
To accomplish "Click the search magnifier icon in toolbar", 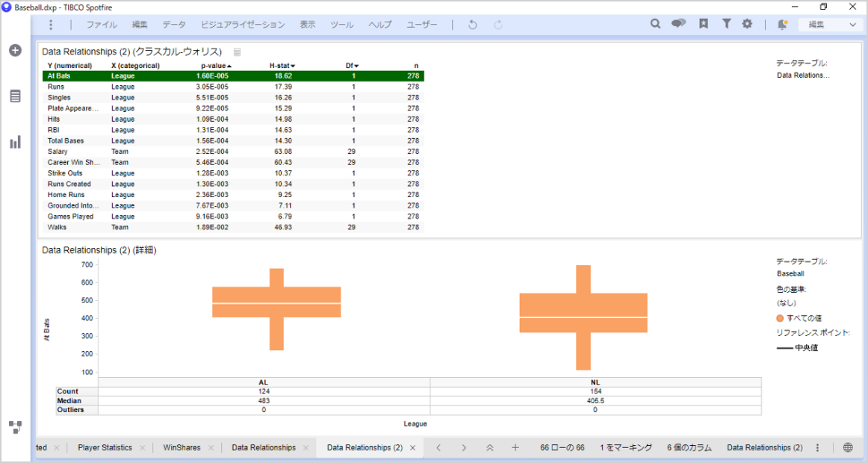I will click(655, 24).
